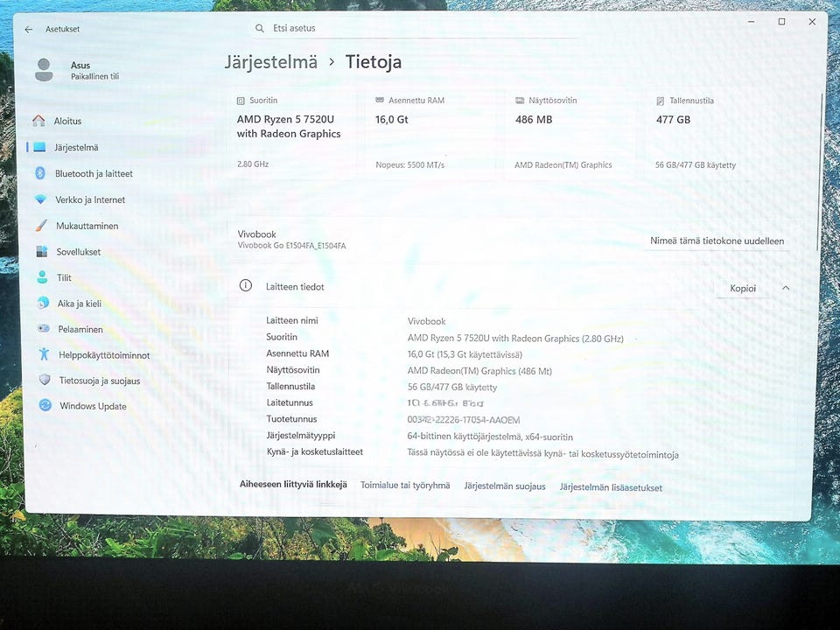Screen dimensions: 840x630
Task: Click the 'Paikallinen tili' account label
Action: click(x=94, y=77)
